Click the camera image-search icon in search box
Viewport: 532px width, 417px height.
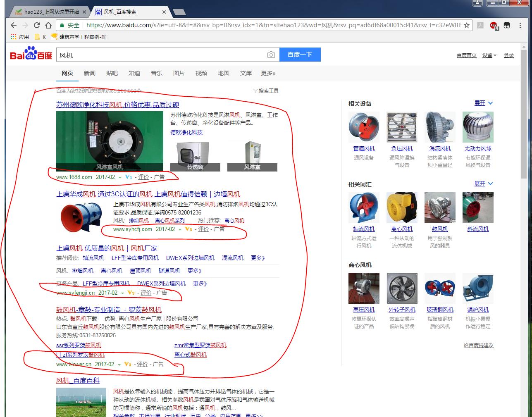(x=271, y=54)
